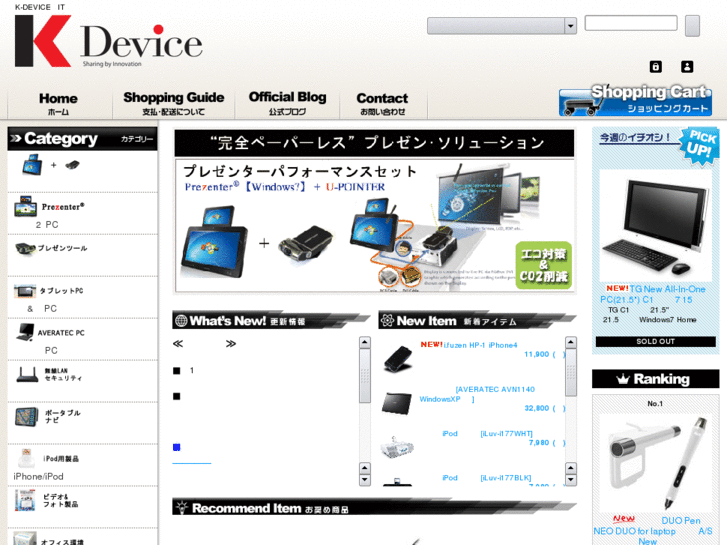Click the first What's New entry bullet
This screenshot has height=545, width=727.
[177, 371]
